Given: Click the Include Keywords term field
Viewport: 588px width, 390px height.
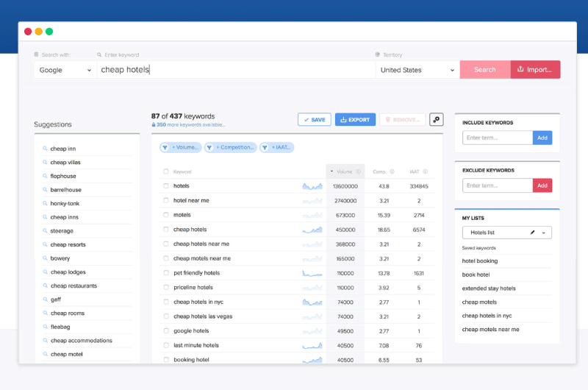Looking at the screenshot, I should tap(498, 138).
